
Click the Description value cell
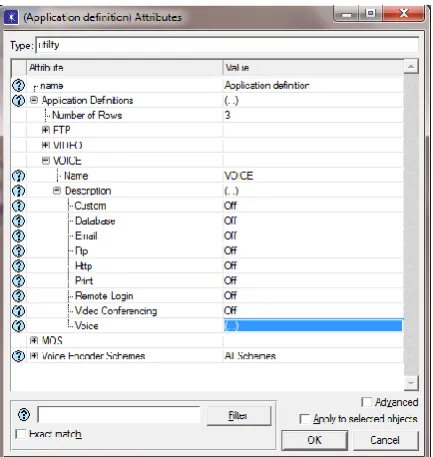313,191
